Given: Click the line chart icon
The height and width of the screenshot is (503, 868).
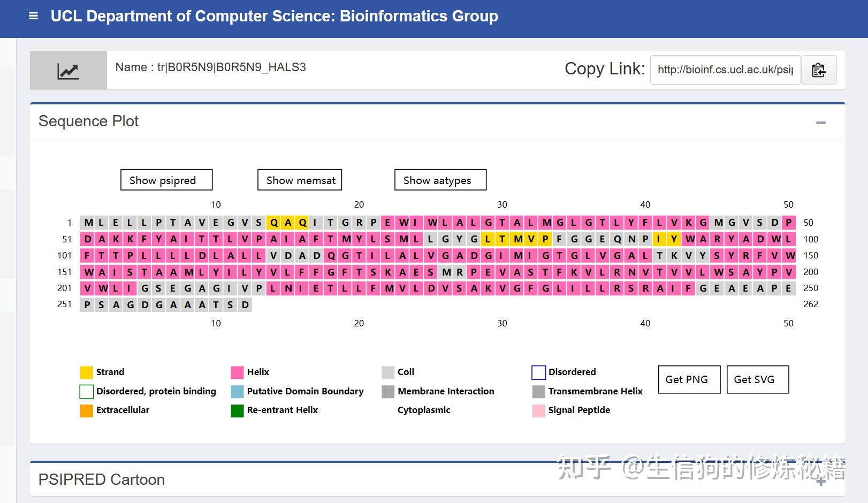Looking at the screenshot, I should click(x=68, y=71).
